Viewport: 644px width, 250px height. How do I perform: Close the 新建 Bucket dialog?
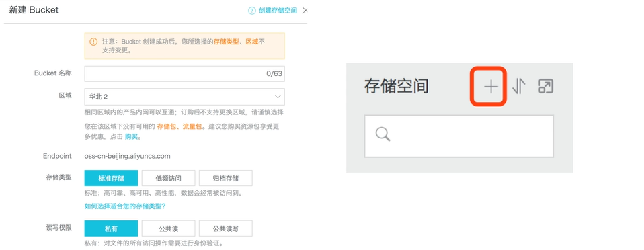305,11
